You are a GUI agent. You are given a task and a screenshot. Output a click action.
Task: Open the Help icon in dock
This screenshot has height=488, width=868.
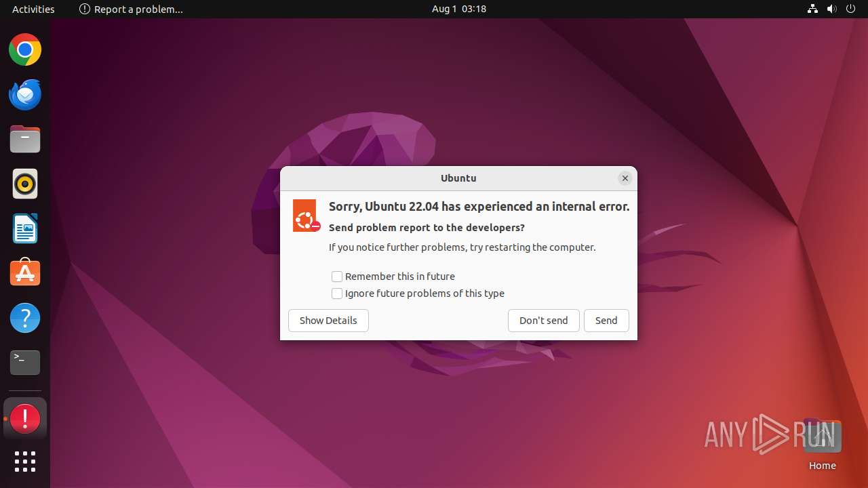coord(25,318)
